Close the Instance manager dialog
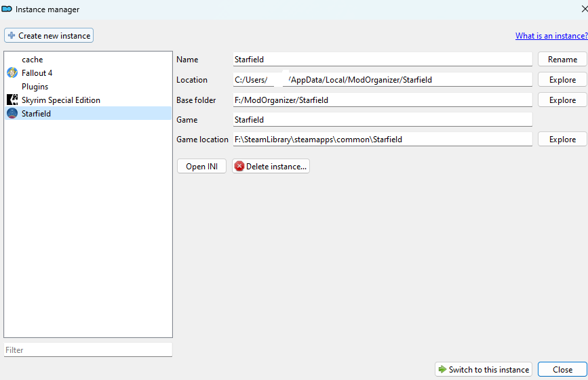The height and width of the screenshot is (380, 588). click(562, 369)
